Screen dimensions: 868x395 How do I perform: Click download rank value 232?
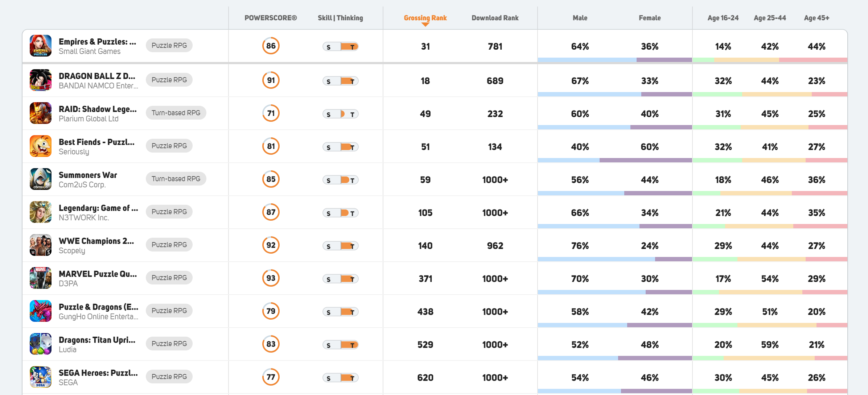pyautogui.click(x=495, y=114)
